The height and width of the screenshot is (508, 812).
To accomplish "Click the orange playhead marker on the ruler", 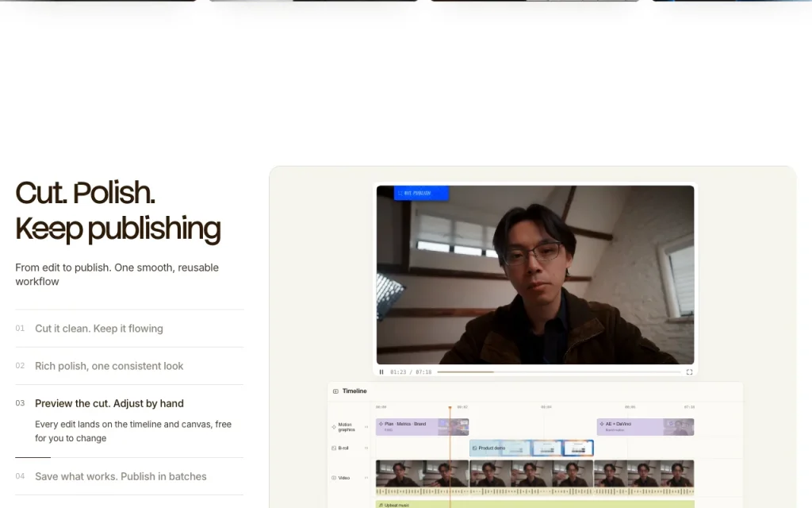I will [x=450, y=407].
